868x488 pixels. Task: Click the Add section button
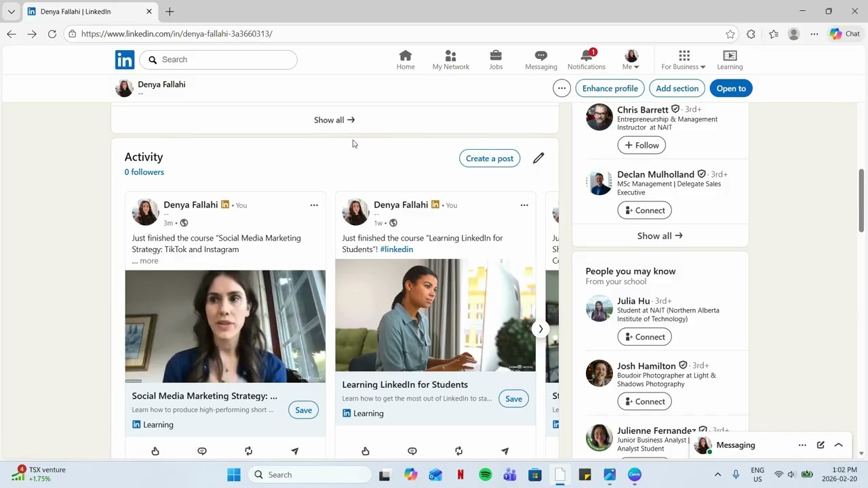click(x=677, y=88)
